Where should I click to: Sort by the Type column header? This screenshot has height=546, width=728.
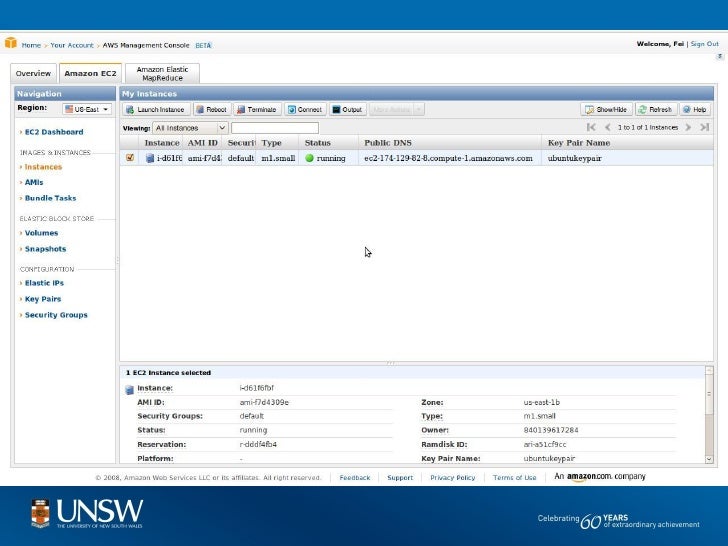coord(277,143)
